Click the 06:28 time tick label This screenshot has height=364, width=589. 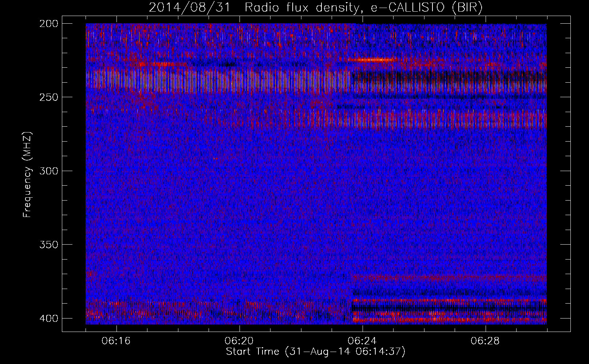tap(485, 341)
